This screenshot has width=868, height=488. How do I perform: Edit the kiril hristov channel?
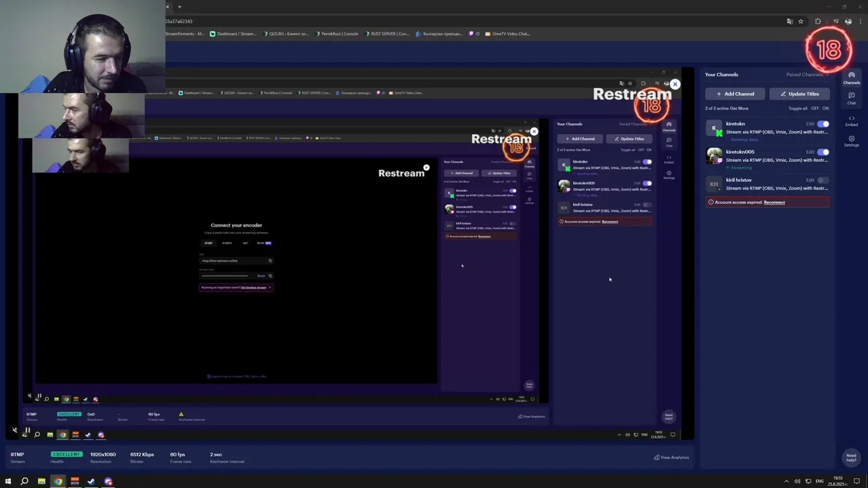tap(810, 180)
